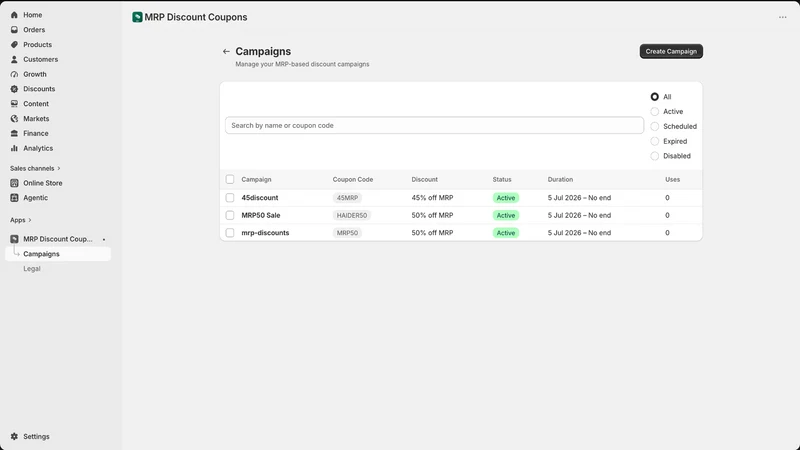The height and width of the screenshot is (450, 800).
Task: Click the Finance bank icon
Action: pyautogui.click(x=14, y=133)
